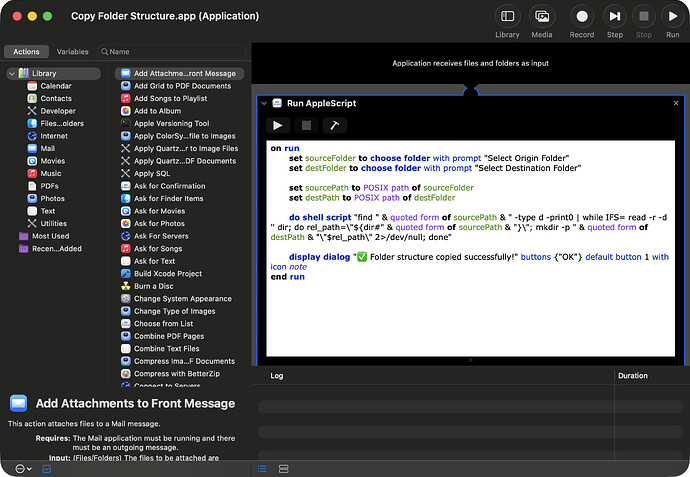
Task: Run the AppleScript with play icon
Action: click(x=278, y=125)
